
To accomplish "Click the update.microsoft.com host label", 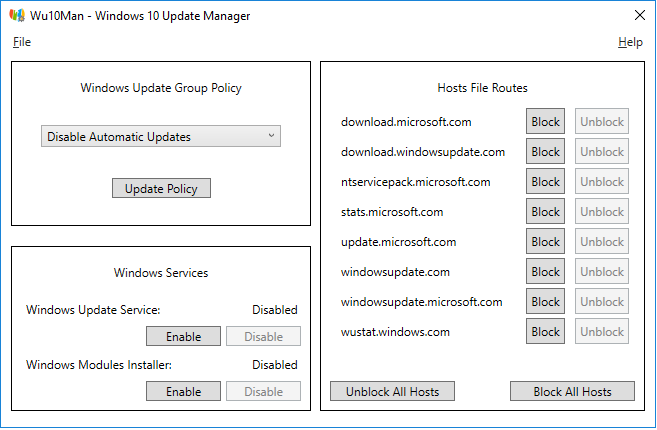I will (x=398, y=242).
